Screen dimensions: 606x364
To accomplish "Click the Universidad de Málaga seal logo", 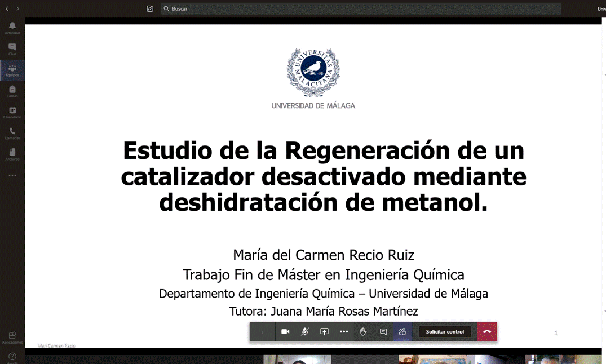I will click(313, 72).
